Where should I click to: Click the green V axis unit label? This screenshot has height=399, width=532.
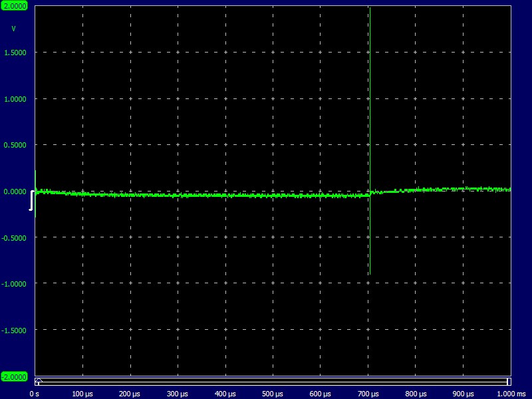[x=13, y=29]
